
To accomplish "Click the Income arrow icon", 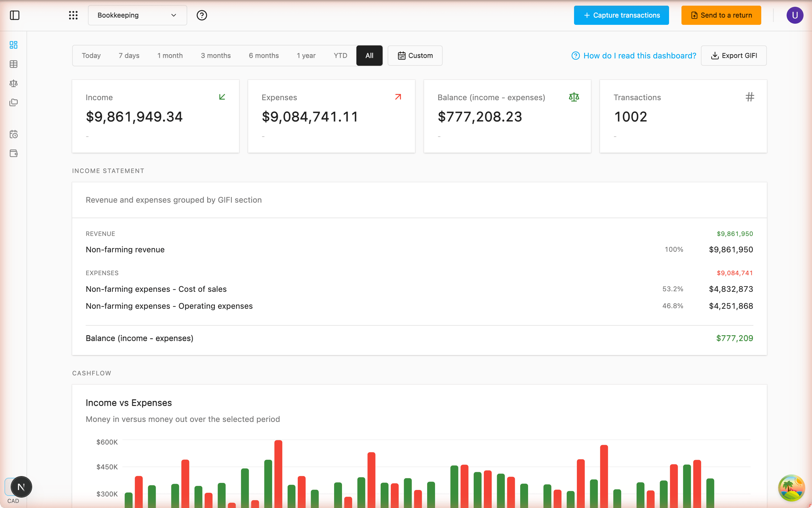I will pos(222,97).
